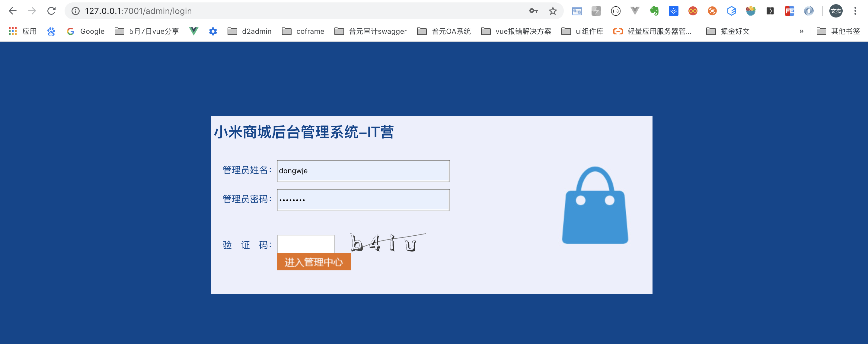Click the Vue devtools extension icon
868x344 pixels.
point(635,11)
